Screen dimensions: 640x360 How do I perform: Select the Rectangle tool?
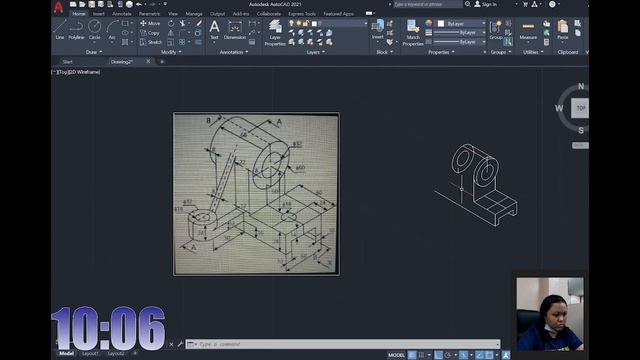(125, 23)
